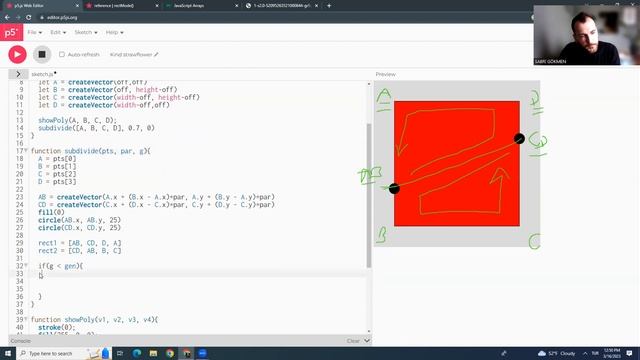Open the notifications center icon
This screenshot has width=640, height=360.
click(x=629, y=353)
